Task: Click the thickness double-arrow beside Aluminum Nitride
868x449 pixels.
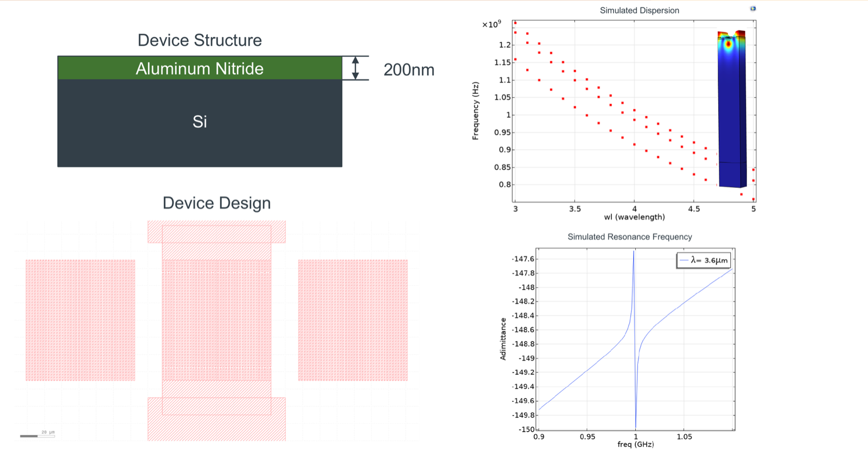Action: 355,68
